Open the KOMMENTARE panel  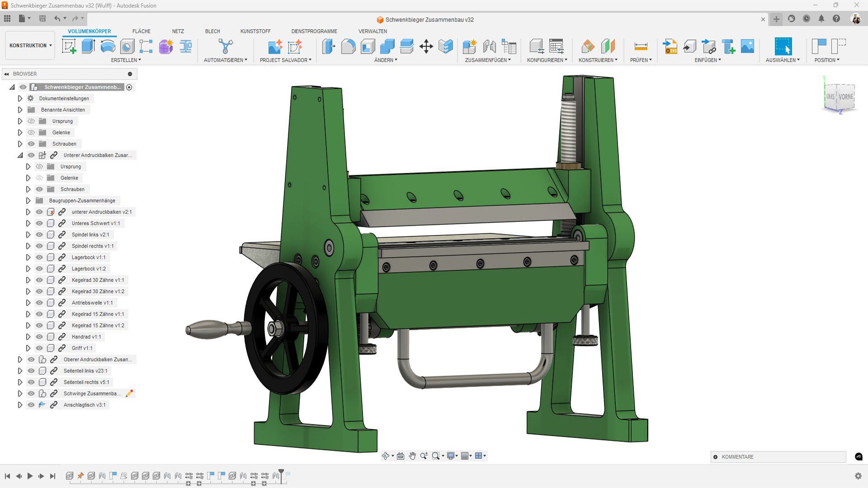pos(737,457)
